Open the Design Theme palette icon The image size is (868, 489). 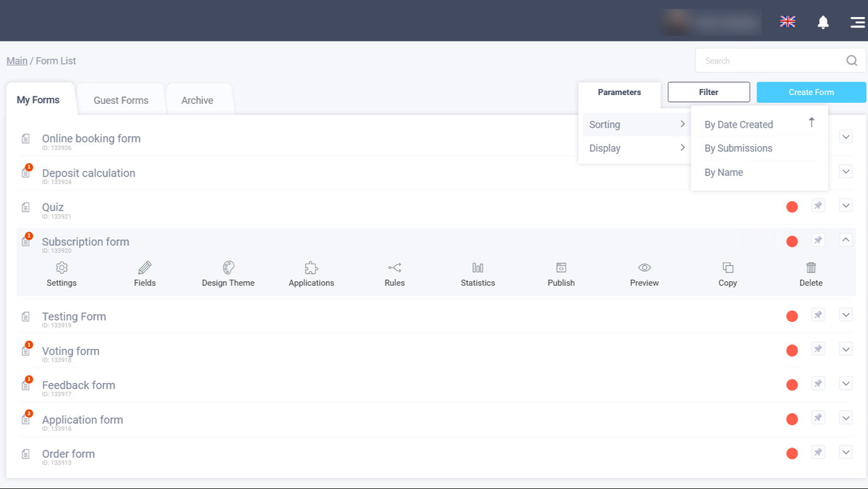coord(228,268)
